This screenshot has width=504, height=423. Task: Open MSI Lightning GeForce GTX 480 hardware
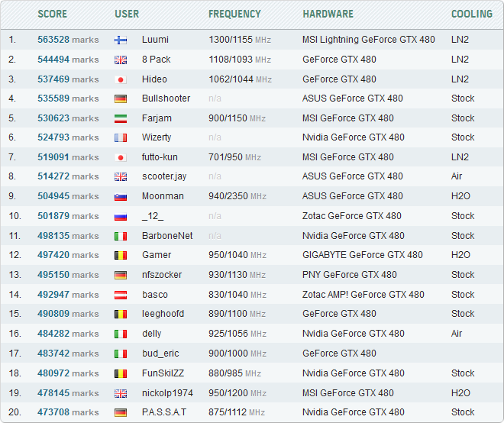(x=368, y=40)
